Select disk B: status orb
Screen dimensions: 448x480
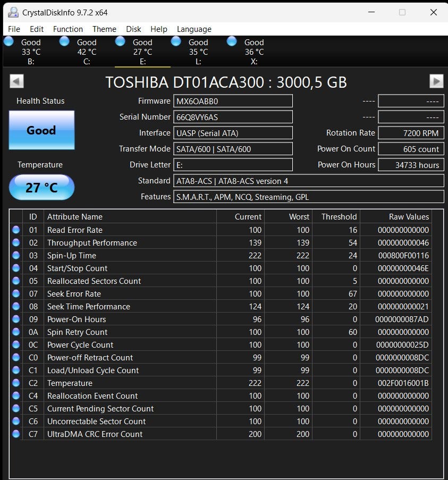coord(9,41)
